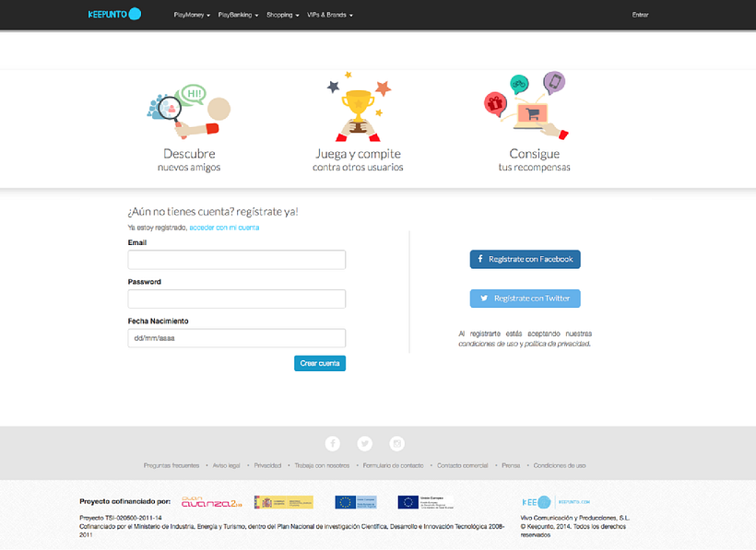Viewport: 756px width, 550px height.
Task: Click the Crear cuenta button
Action: pyautogui.click(x=320, y=363)
